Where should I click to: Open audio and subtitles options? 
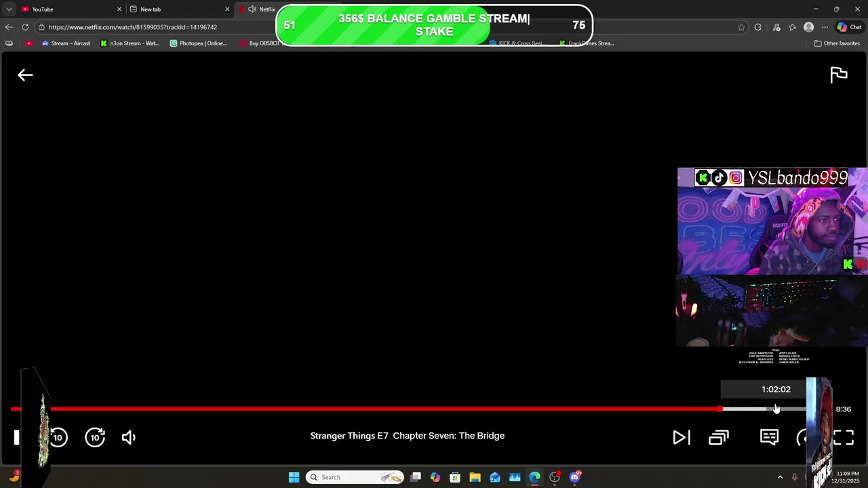point(769,437)
